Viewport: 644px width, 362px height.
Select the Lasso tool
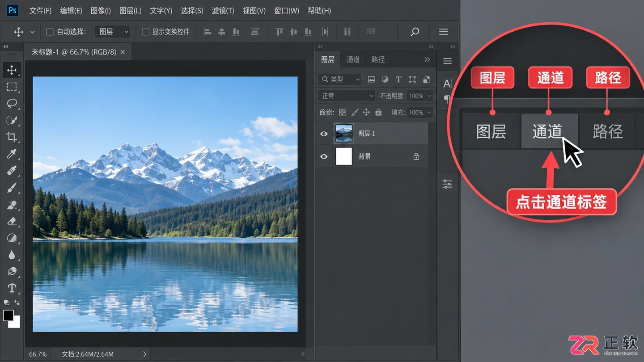click(12, 104)
